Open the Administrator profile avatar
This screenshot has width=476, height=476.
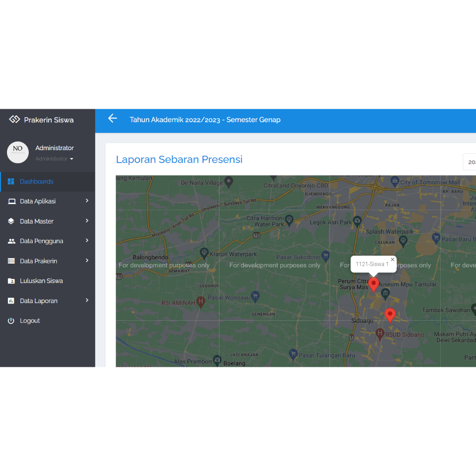18,152
